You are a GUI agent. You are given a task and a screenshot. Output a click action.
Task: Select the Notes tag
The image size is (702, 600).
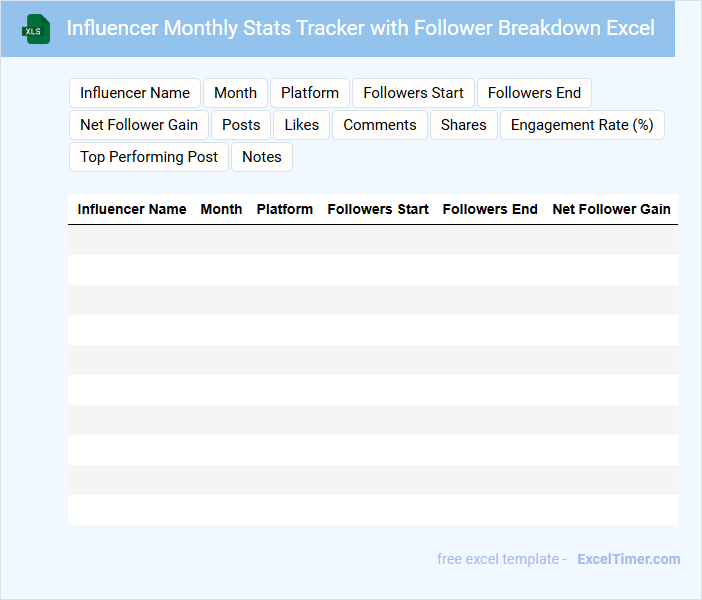click(x=262, y=157)
